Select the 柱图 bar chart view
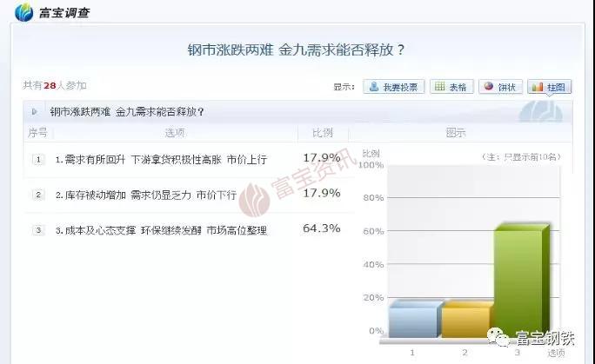The height and width of the screenshot is (364, 595). 550,87
